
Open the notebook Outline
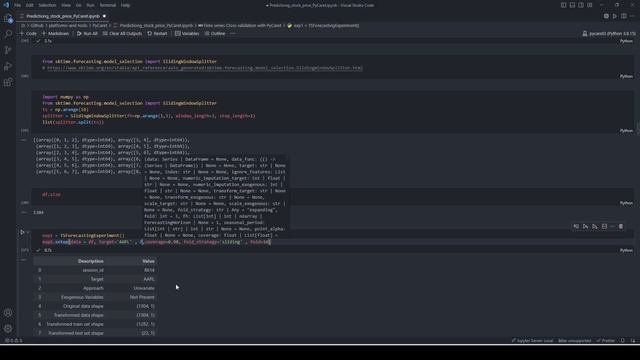(x=215, y=33)
